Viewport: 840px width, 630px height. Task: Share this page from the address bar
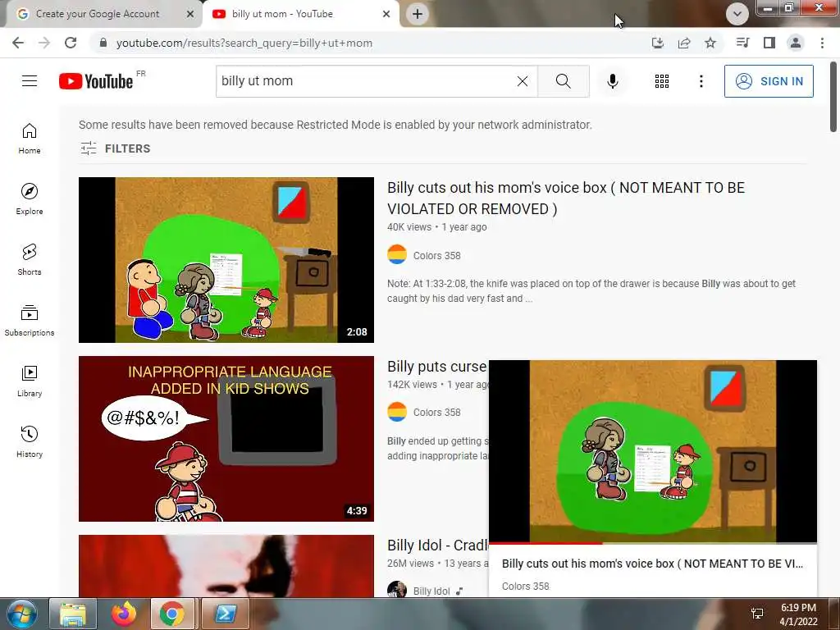[x=684, y=43]
